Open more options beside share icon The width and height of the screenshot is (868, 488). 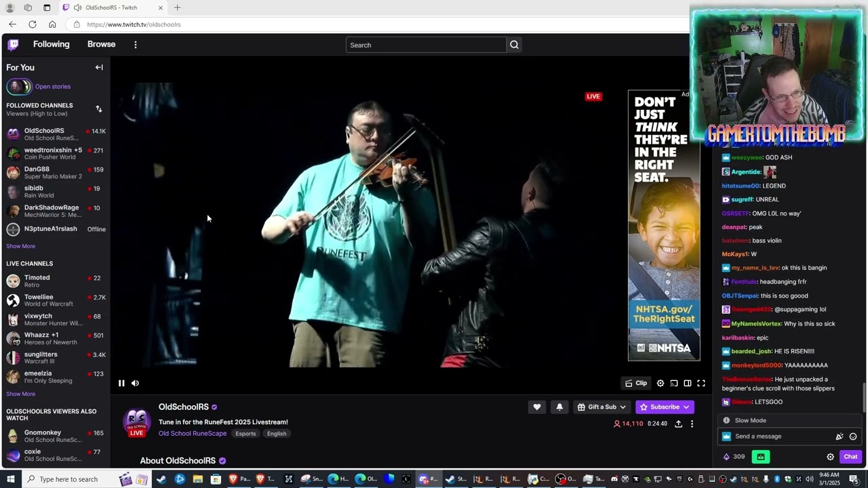point(692,424)
